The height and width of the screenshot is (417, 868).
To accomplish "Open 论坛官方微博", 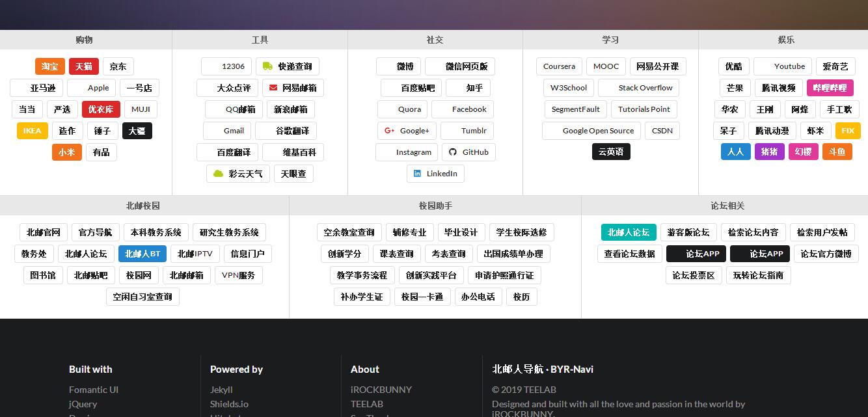I will tap(826, 254).
